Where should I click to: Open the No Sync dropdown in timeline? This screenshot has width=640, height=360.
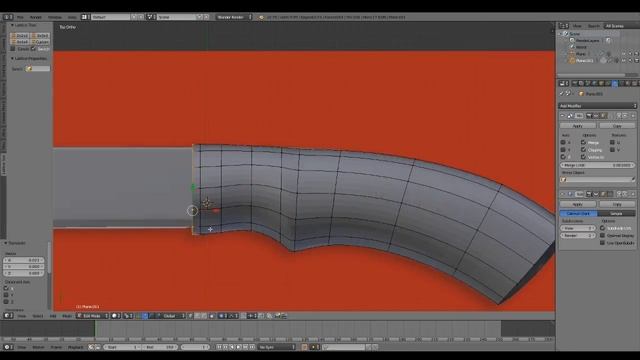click(277, 347)
